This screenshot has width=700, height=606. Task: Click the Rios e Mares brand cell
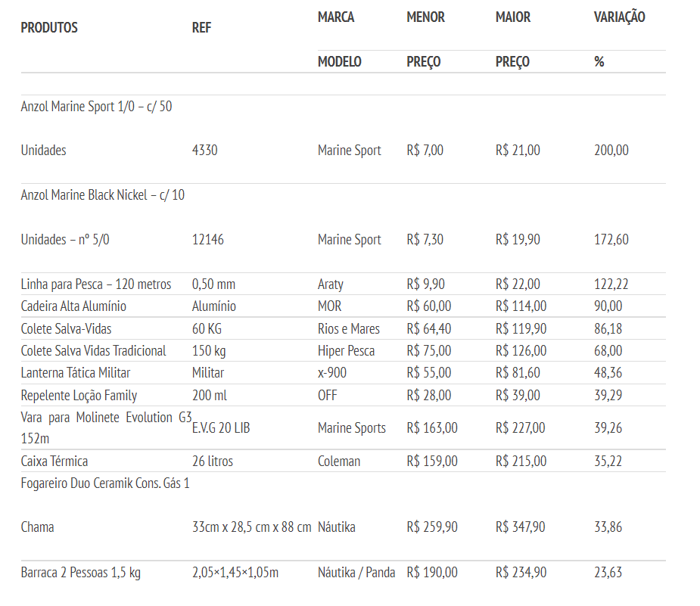[x=349, y=328]
